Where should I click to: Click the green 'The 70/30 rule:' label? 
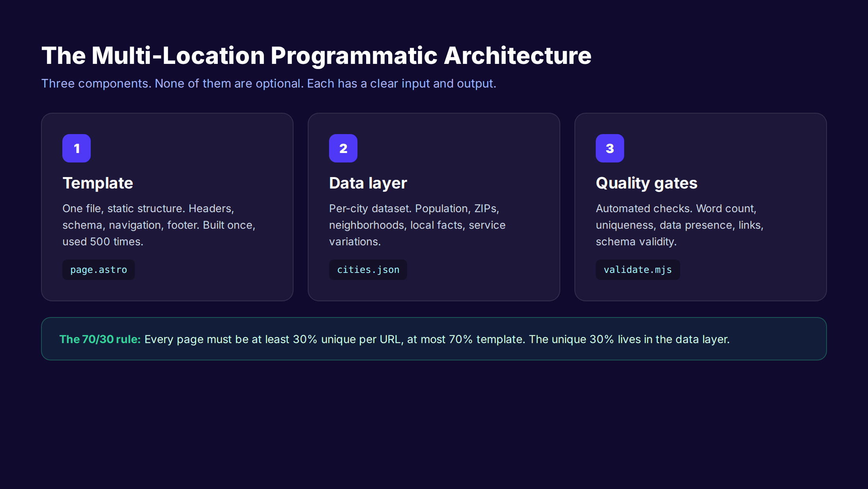pos(100,339)
